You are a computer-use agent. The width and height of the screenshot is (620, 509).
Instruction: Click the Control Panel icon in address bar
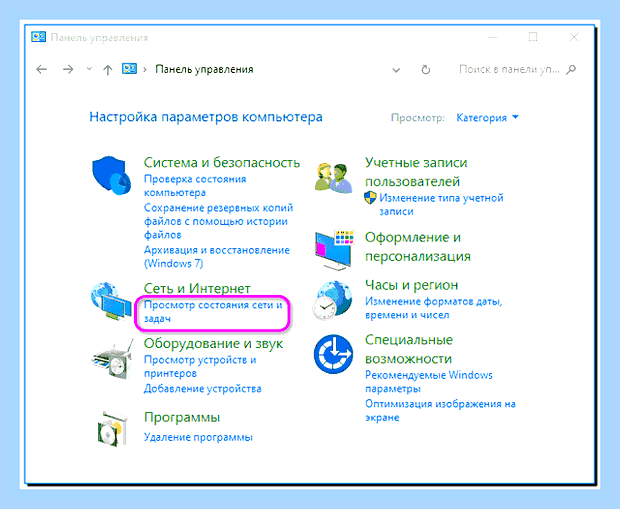(x=129, y=69)
